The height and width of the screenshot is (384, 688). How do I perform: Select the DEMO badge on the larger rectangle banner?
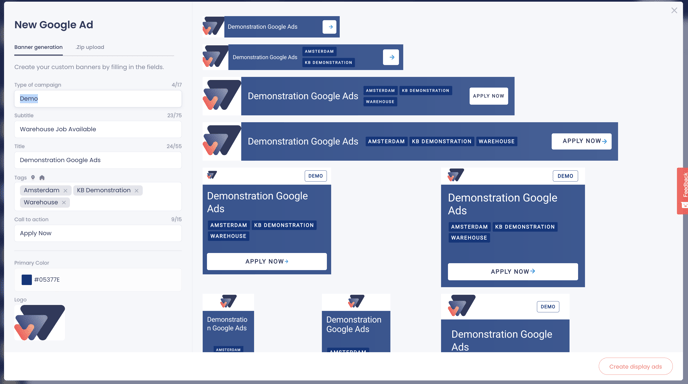[x=565, y=176]
